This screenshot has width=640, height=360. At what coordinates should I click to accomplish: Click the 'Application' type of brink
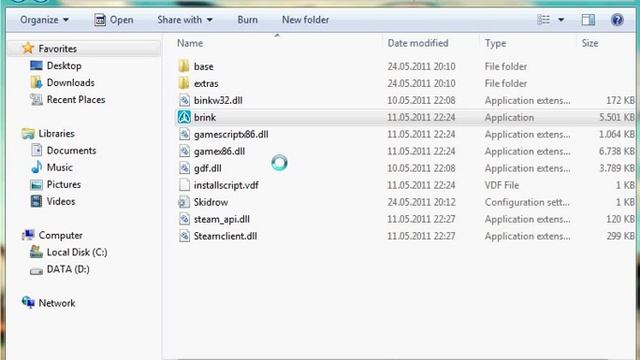point(509,117)
